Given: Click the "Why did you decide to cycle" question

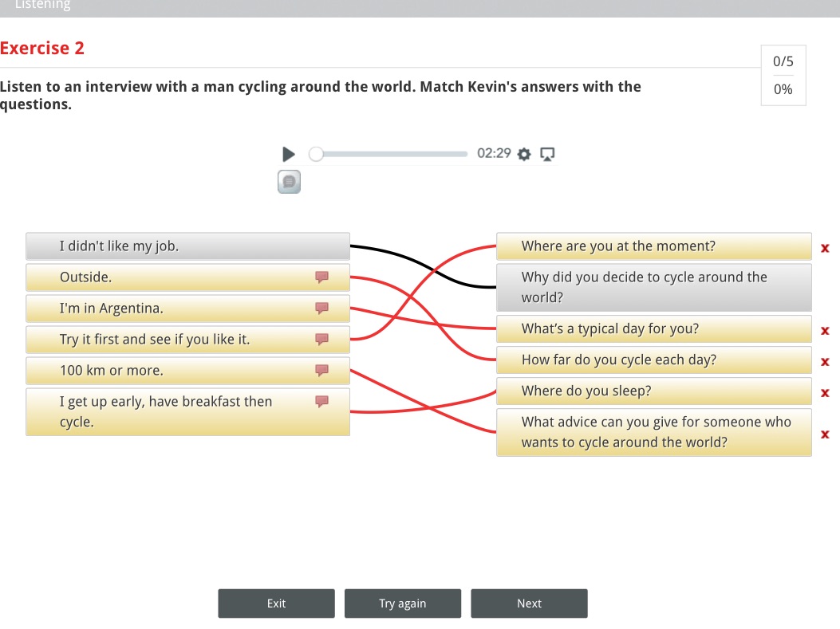Looking at the screenshot, I should (x=653, y=288).
